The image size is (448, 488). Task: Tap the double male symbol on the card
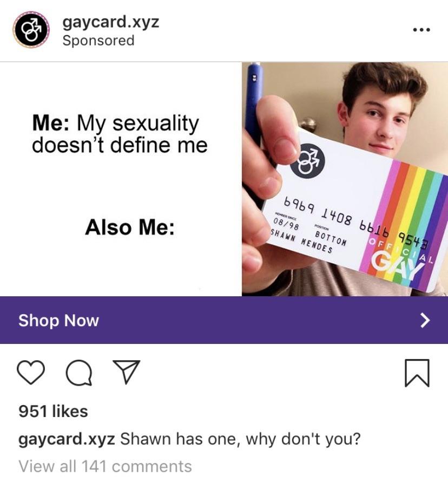pyautogui.click(x=307, y=161)
